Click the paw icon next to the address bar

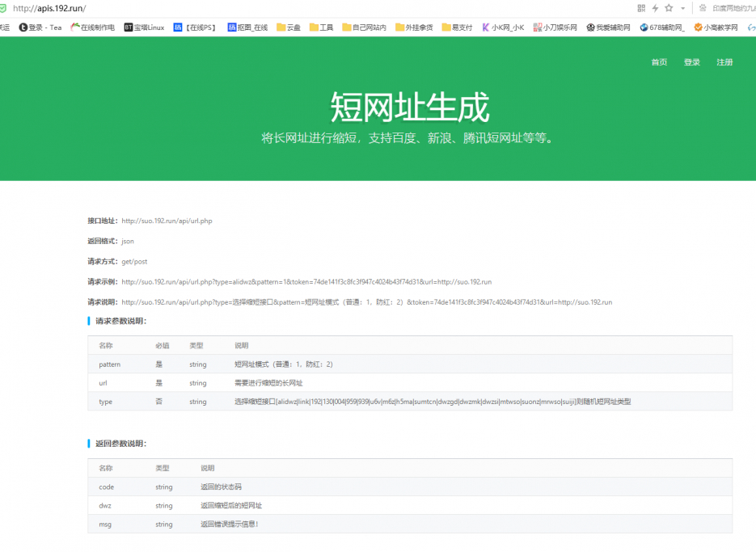(703, 8)
